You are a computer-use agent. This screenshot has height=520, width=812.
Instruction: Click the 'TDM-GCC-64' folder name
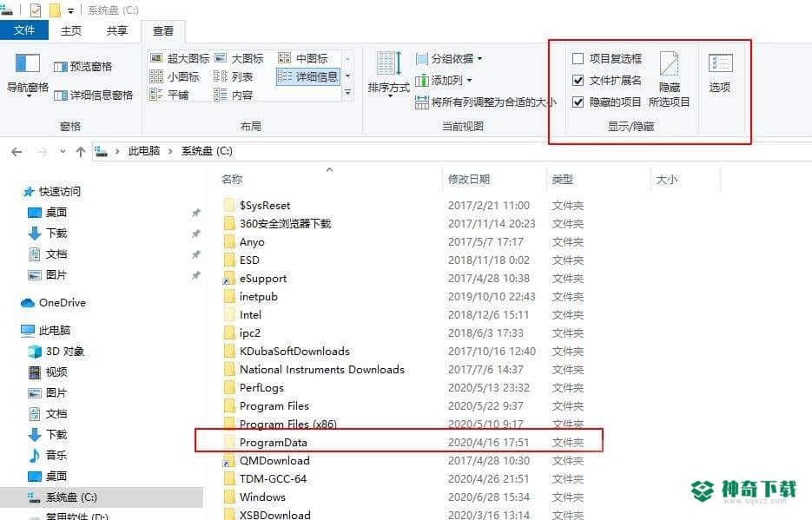[273, 478]
